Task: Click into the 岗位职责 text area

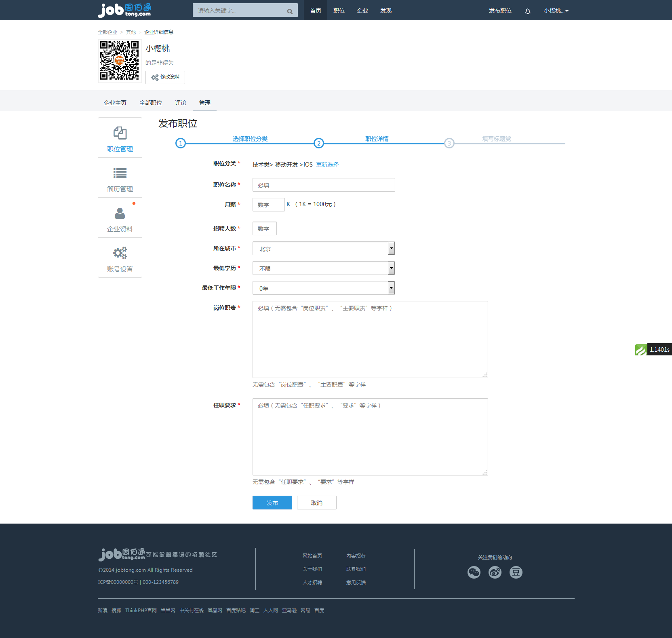Action: (370, 339)
